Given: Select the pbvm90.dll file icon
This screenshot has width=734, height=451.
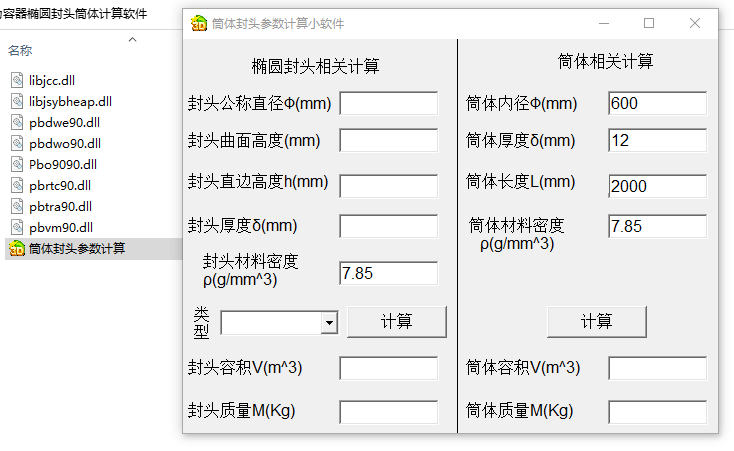Looking at the screenshot, I should tap(17, 227).
